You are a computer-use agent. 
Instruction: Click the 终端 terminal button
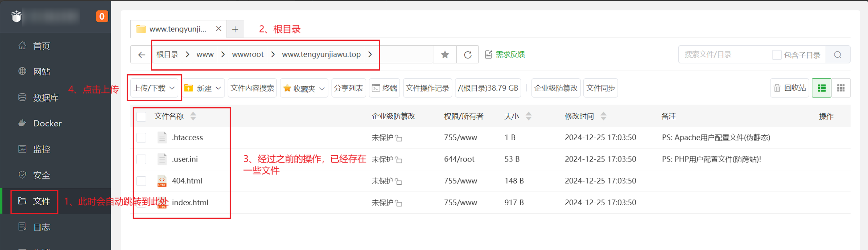tap(384, 88)
